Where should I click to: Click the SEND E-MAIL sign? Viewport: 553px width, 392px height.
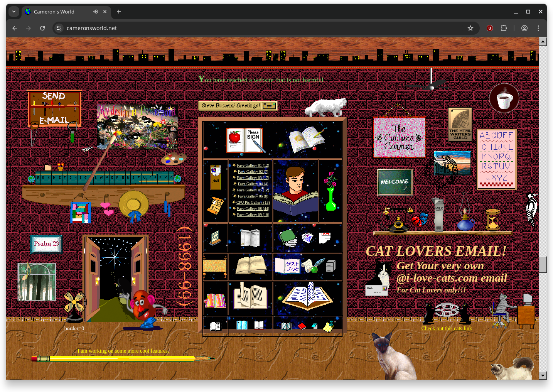[54, 108]
